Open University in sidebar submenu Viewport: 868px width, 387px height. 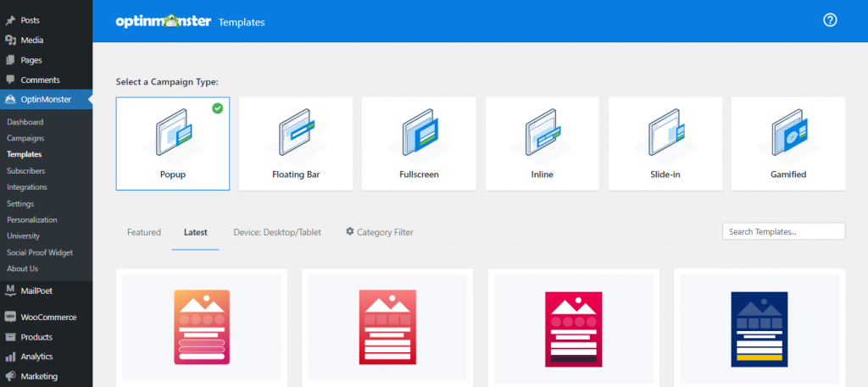tap(23, 236)
